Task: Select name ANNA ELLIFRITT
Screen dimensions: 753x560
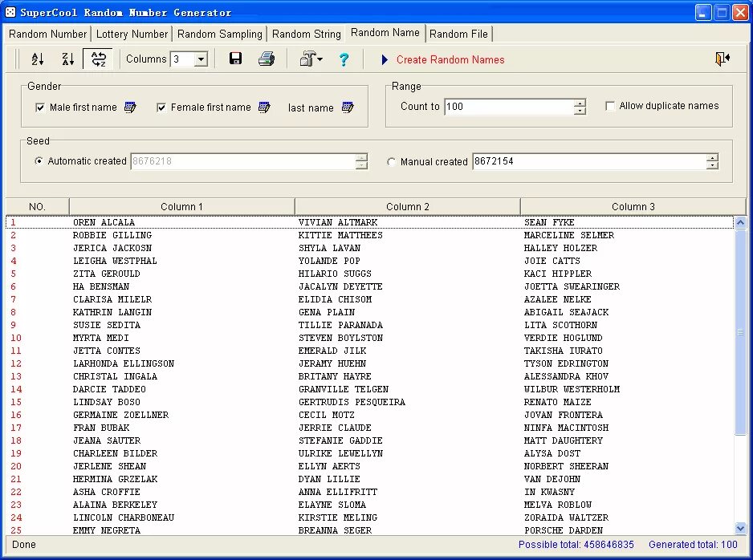Action: tap(338, 492)
